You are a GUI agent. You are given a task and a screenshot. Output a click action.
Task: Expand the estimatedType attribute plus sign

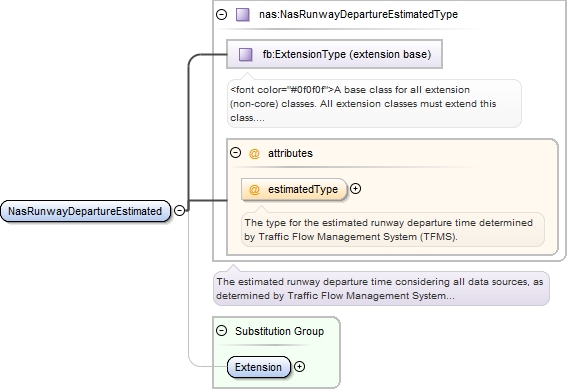point(356,189)
